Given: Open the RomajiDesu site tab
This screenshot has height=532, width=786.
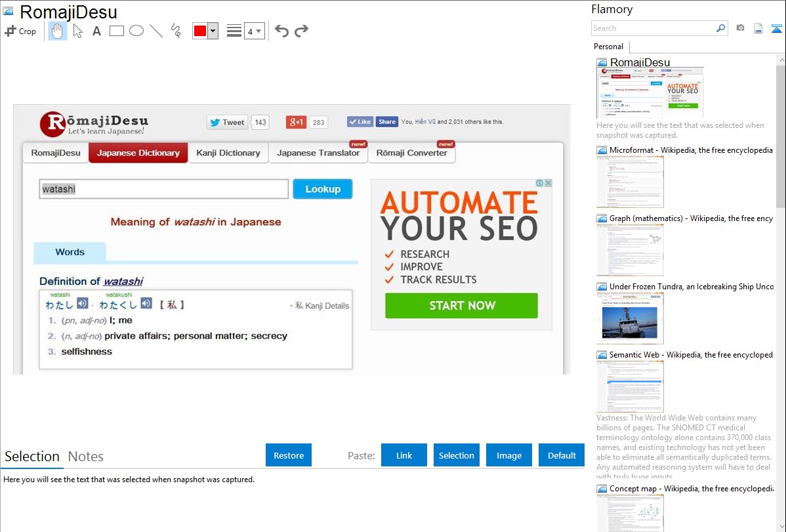Looking at the screenshot, I should pos(56,153).
